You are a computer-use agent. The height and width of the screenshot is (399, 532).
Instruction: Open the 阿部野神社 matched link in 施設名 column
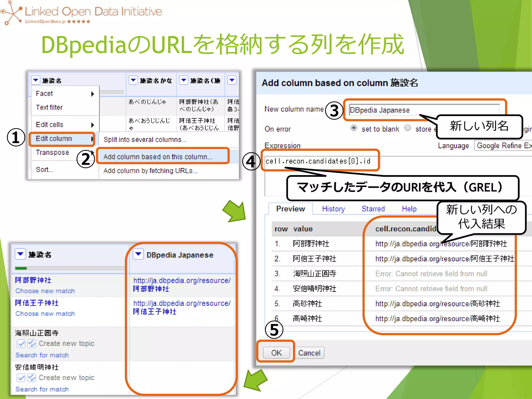coord(33,280)
